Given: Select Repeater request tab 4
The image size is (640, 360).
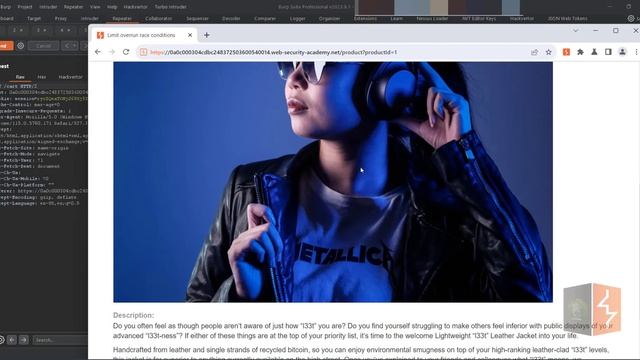Looking at the screenshot, I should [64, 30].
